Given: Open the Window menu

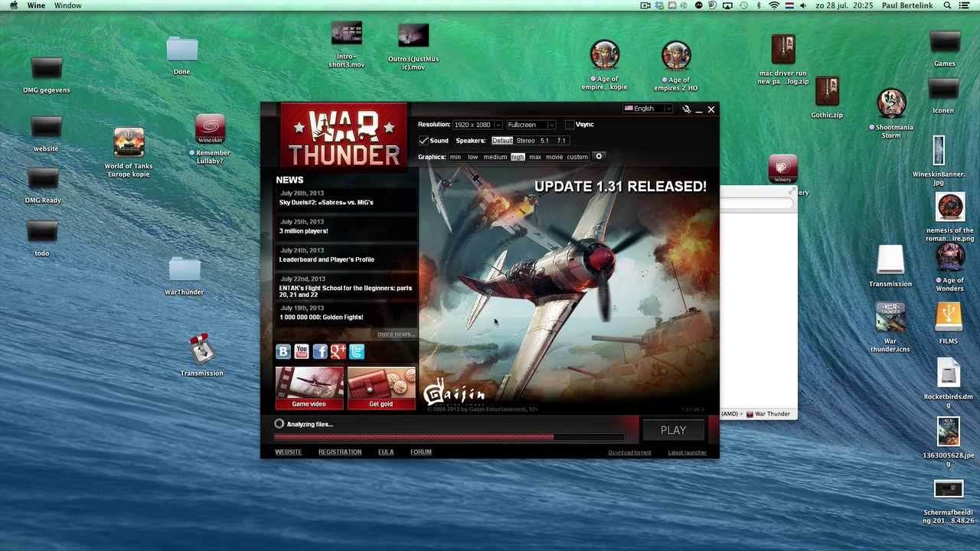Looking at the screenshot, I should click(x=67, y=5).
